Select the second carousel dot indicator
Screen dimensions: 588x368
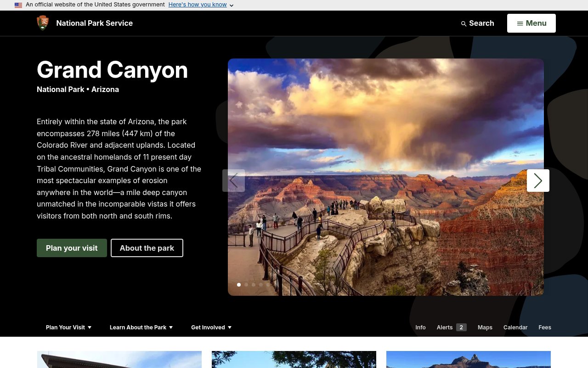tap(246, 285)
